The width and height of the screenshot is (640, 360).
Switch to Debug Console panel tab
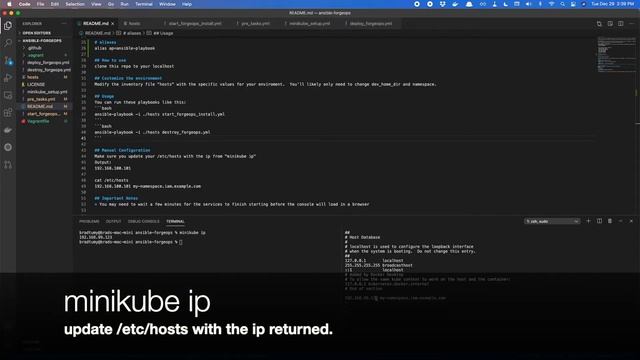click(144, 221)
